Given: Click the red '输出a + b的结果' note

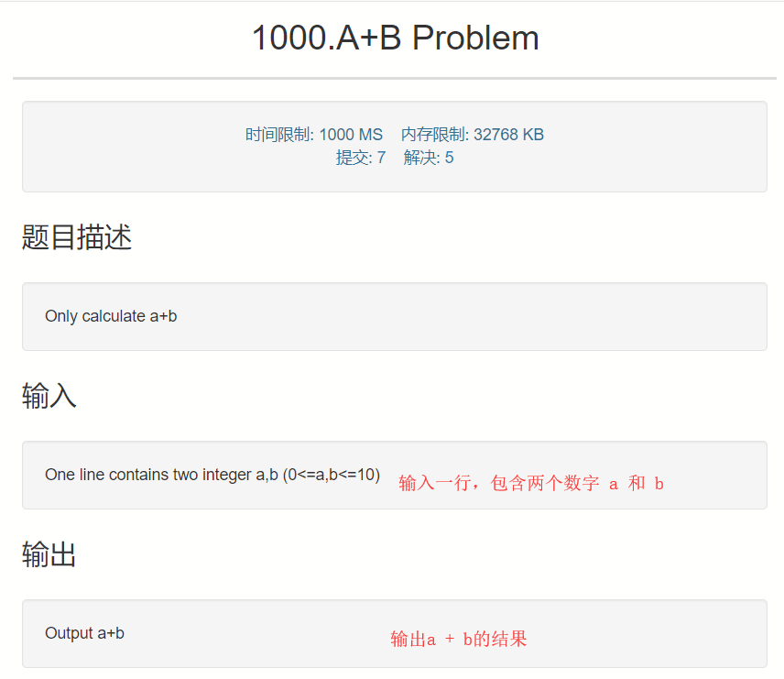Looking at the screenshot, I should coord(459,639).
